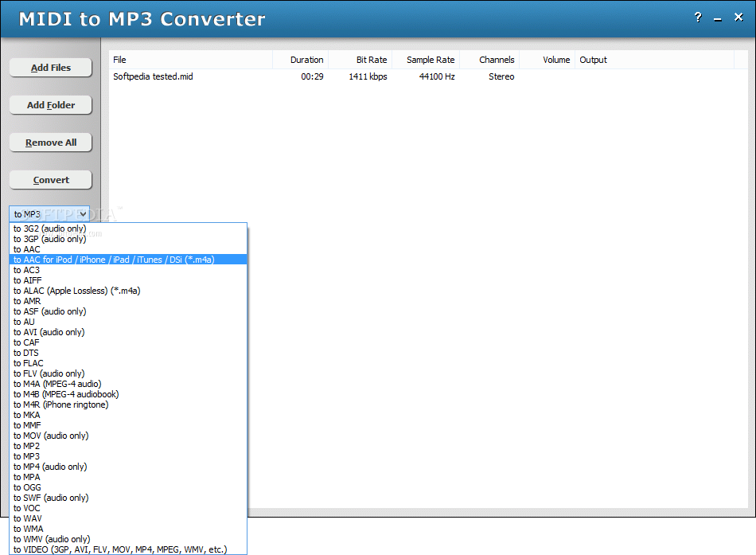This screenshot has width=756, height=555.
Task: Select the 'to AMR' option
Action: tap(128, 301)
